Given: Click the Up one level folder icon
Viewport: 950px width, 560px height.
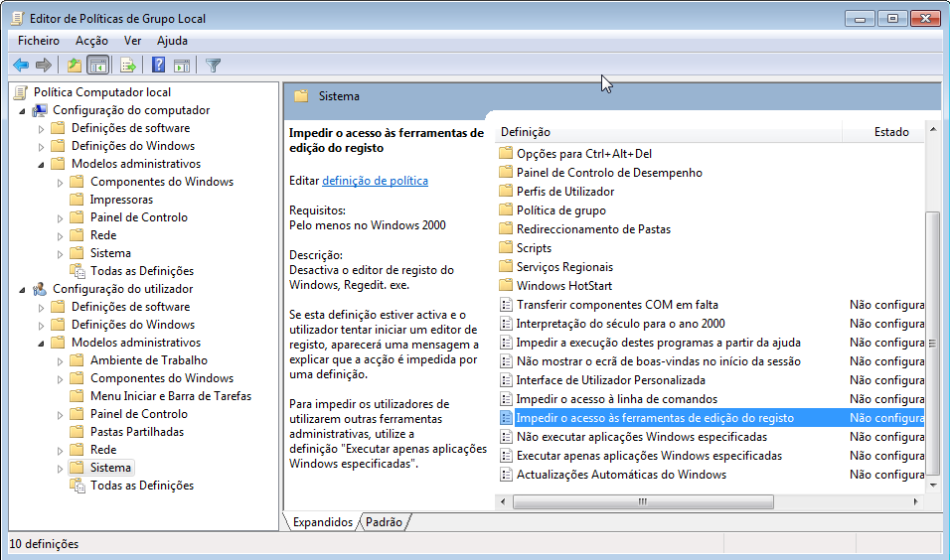Looking at the screenshot, I should [74, 66].
